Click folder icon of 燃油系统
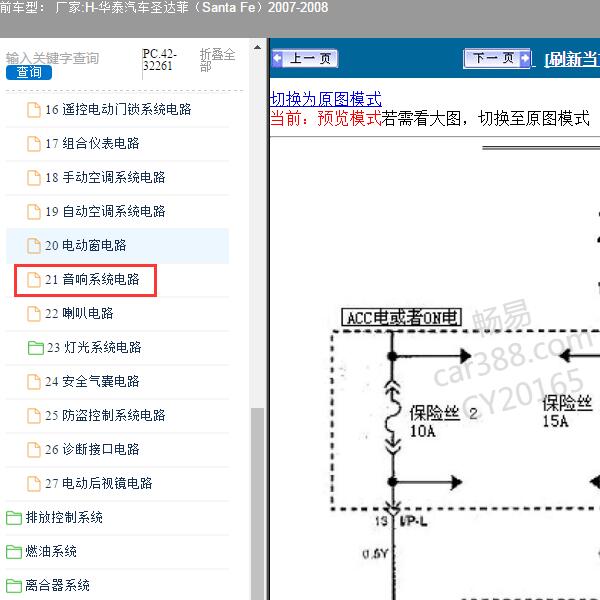The height and width of the screenshot is (600, 600). pyautogui.click(x=14, y=552)
